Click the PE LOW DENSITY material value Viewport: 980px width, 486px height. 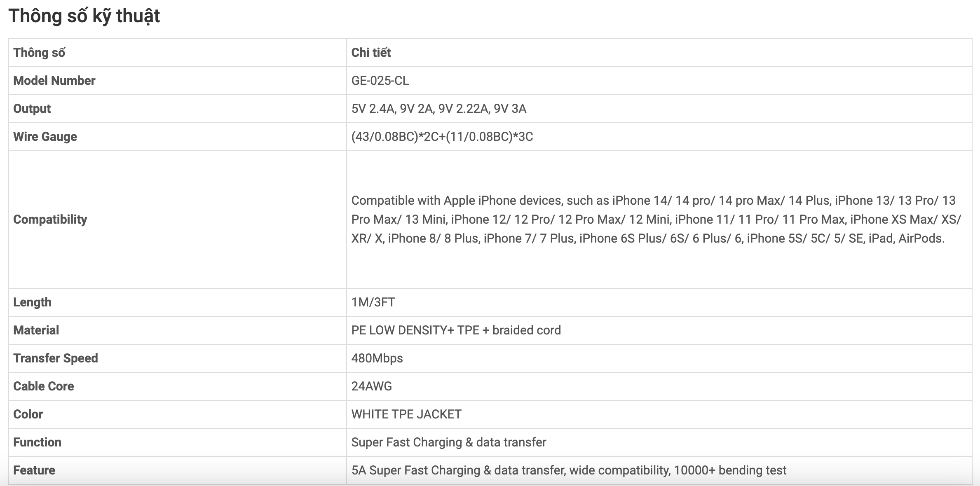click(456, 330)
